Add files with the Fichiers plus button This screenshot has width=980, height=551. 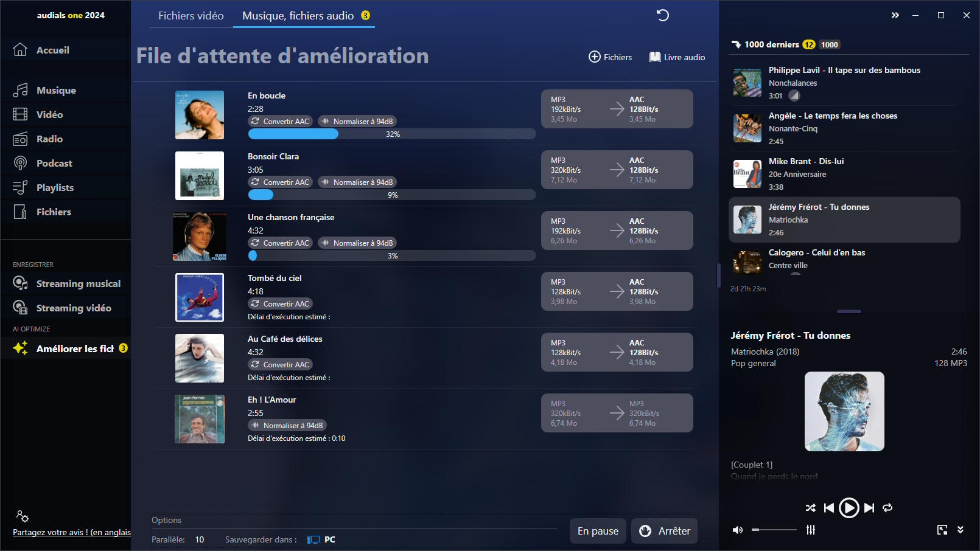(611, 57)
